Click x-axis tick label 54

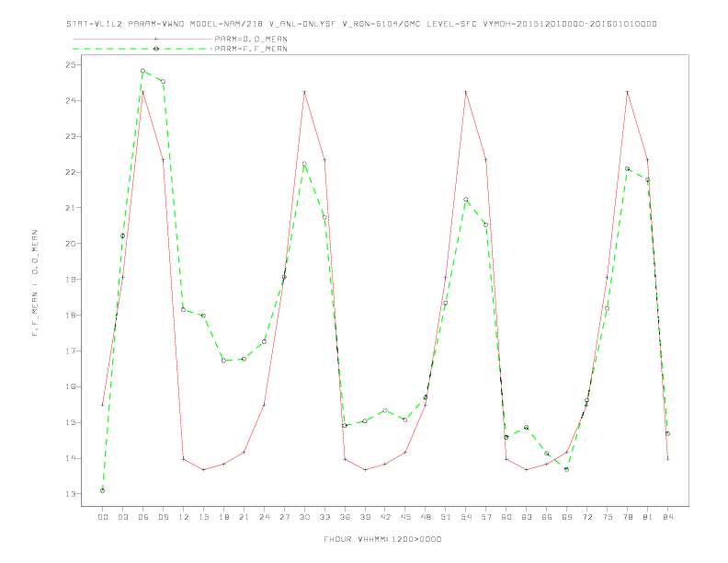[466, 517]
